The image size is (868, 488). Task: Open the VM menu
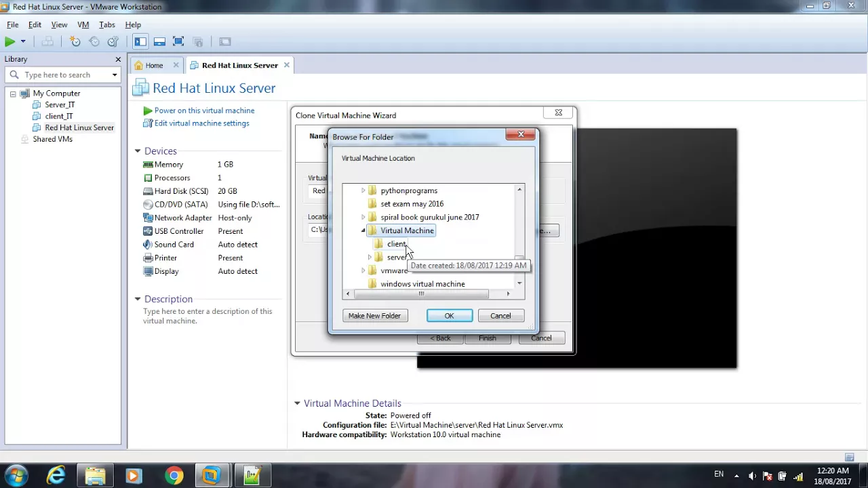tap(83, 24)
